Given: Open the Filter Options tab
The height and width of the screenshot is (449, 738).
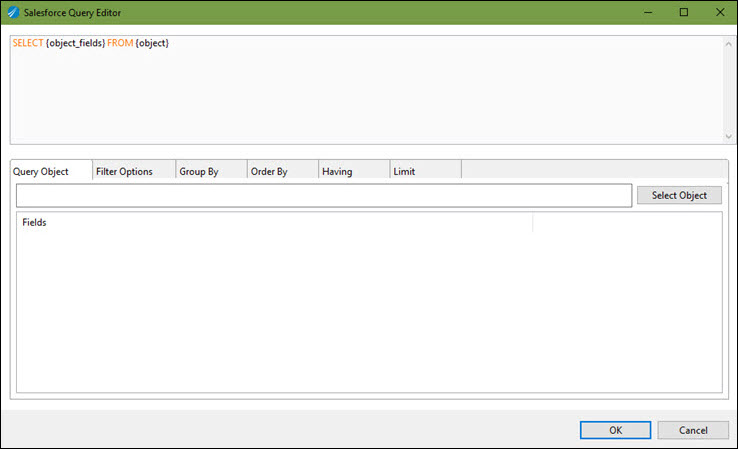Looking at the screenshot, I should [x=134, y=171].
